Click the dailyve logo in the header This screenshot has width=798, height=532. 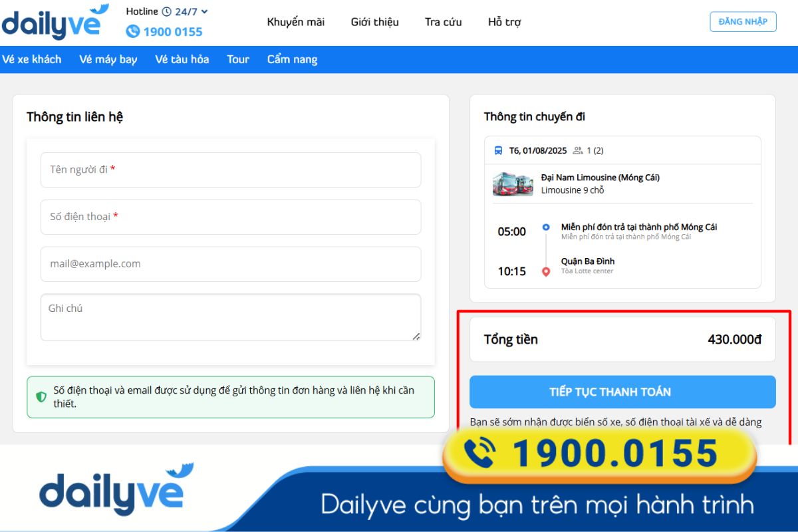[53, 21]
